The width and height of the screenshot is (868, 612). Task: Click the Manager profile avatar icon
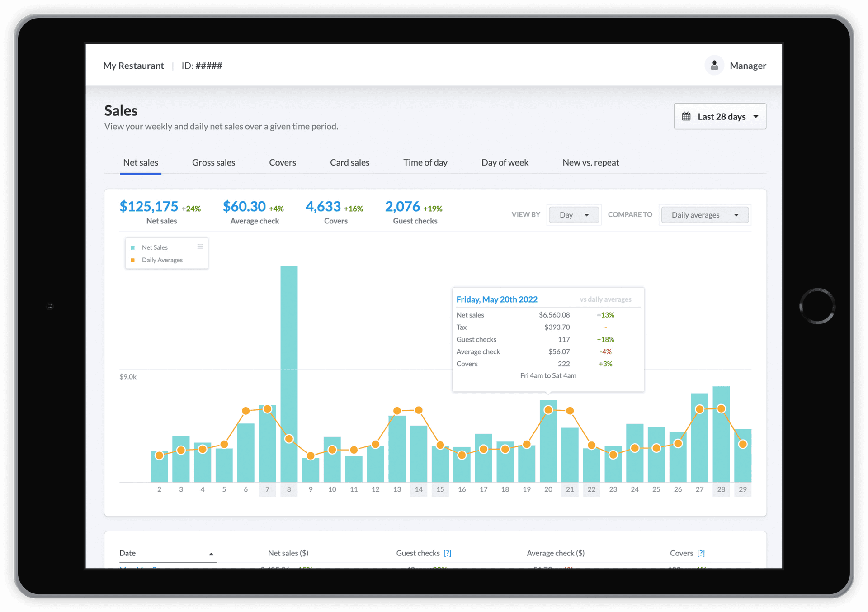714,65
